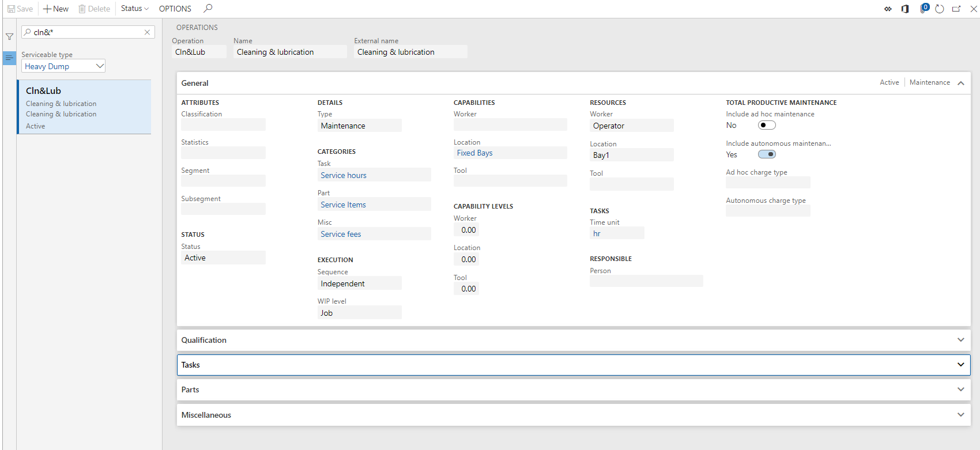Viewport: 980px width, 450px height.
Task: Click the hr time unit link
Action: (597, 233)
